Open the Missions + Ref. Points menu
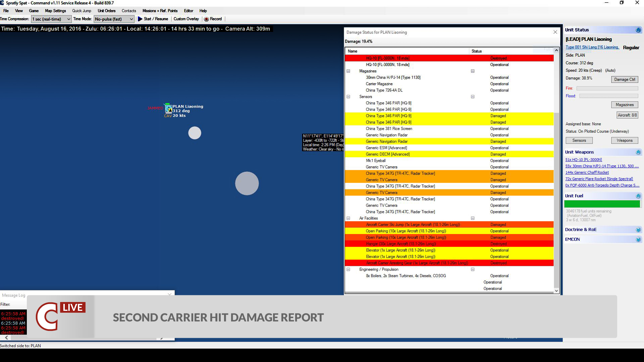Viewport: 644px width, 362px height. (160, 11)
